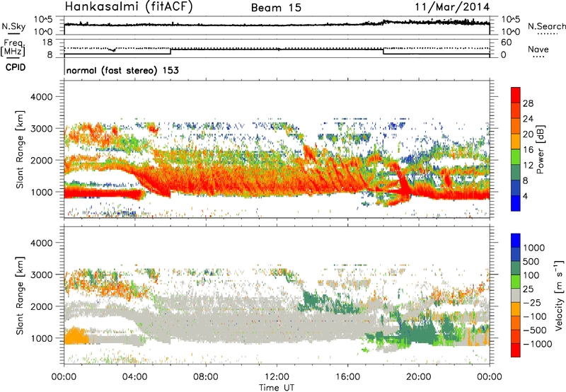This screenshot has width=566, height=392.
Task: Click the power colorbar's blue bottom segment
Action: click(x=516, y=203)
